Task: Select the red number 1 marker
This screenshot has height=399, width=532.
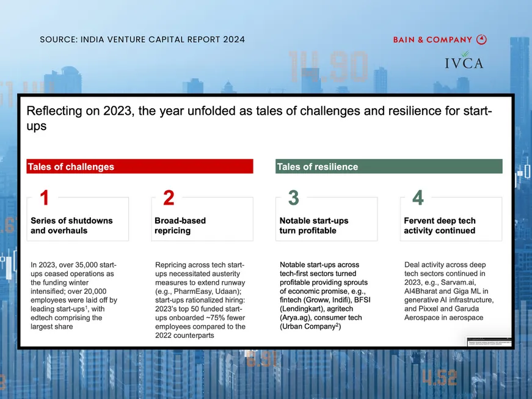Action: pyautogui.click(x=44, y=198)
